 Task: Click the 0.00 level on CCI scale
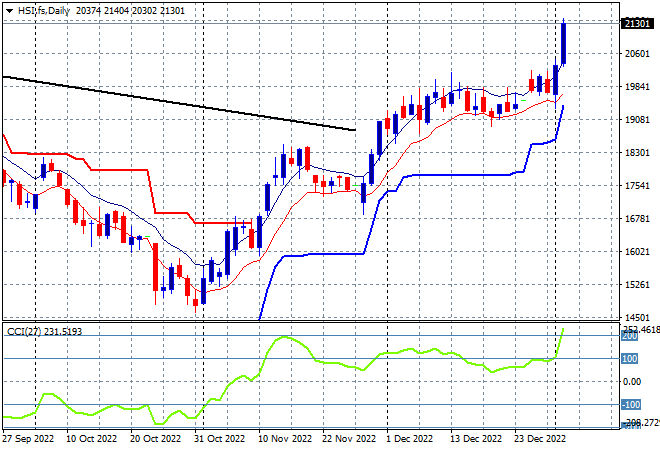(x=632, y=382)
